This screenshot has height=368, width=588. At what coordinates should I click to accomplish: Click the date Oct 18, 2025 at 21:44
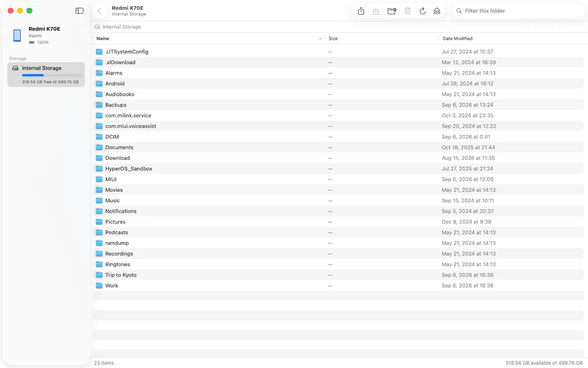tap(468, 148)
